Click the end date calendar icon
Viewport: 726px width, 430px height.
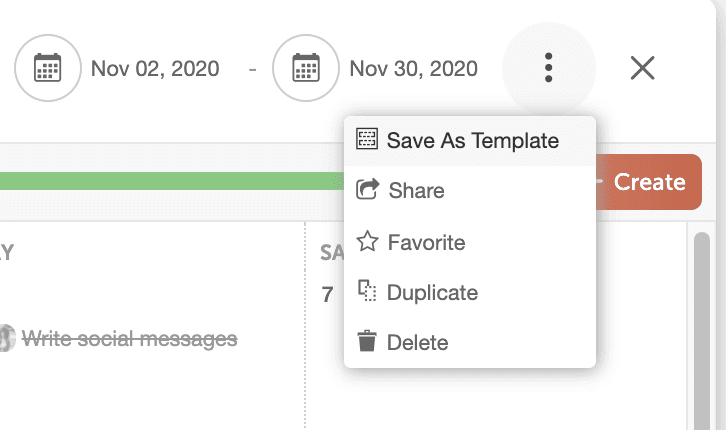point(306,68)
